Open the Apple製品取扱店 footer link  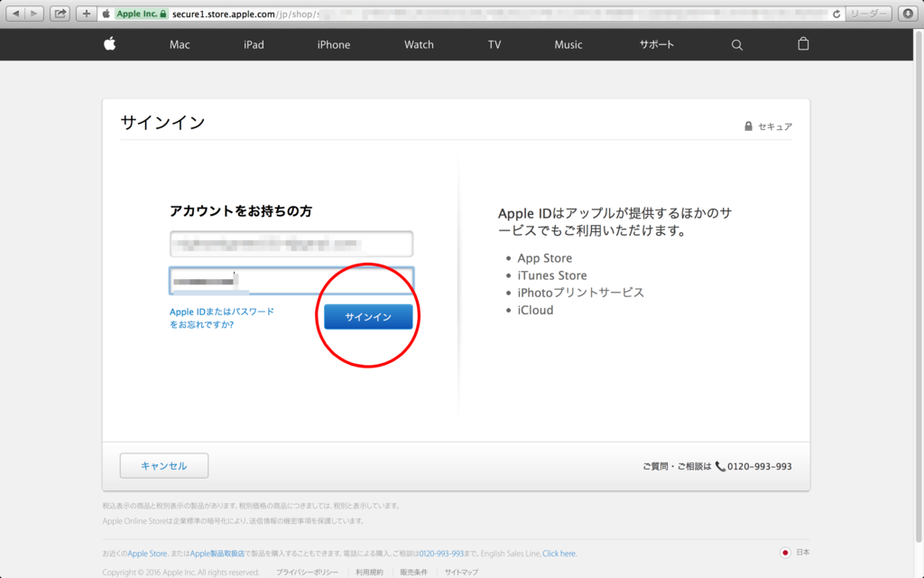[217, 554]
